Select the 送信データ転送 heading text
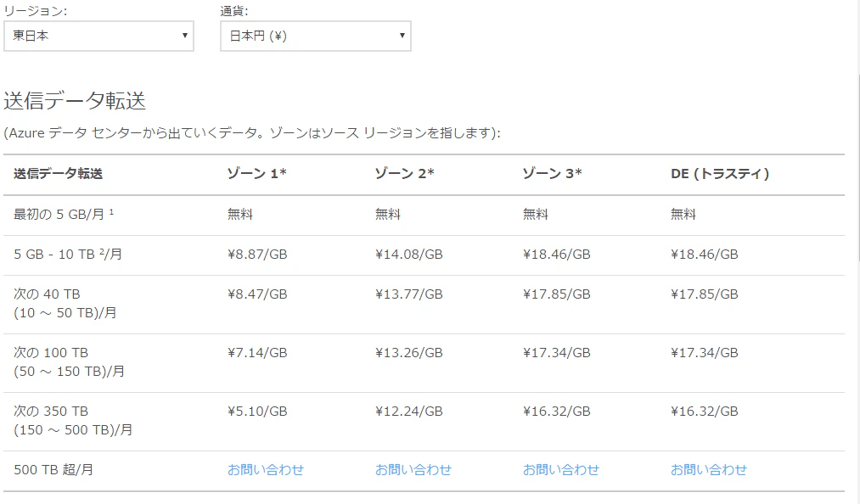860x504 pixels. tap(75, 101)
